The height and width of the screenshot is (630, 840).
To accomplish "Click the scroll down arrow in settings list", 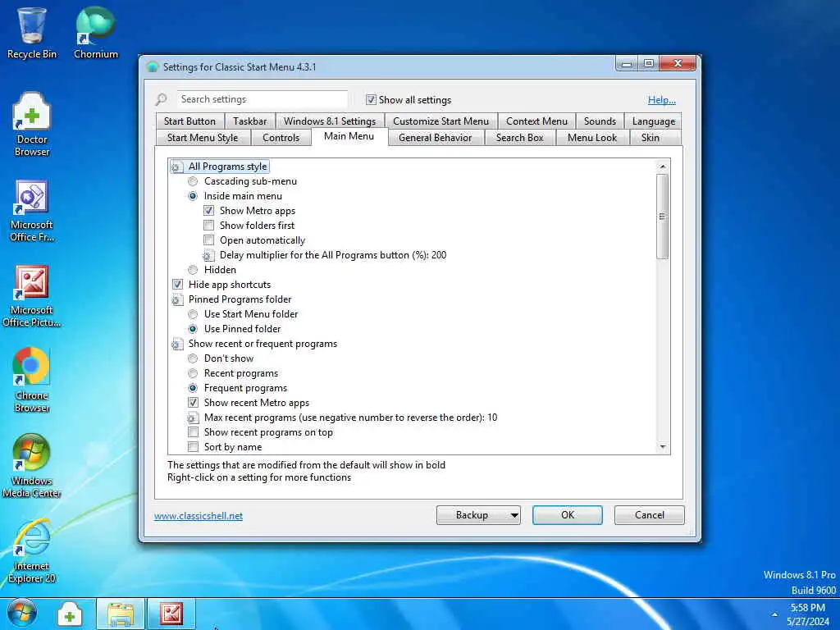I will [x=663, y=447].
